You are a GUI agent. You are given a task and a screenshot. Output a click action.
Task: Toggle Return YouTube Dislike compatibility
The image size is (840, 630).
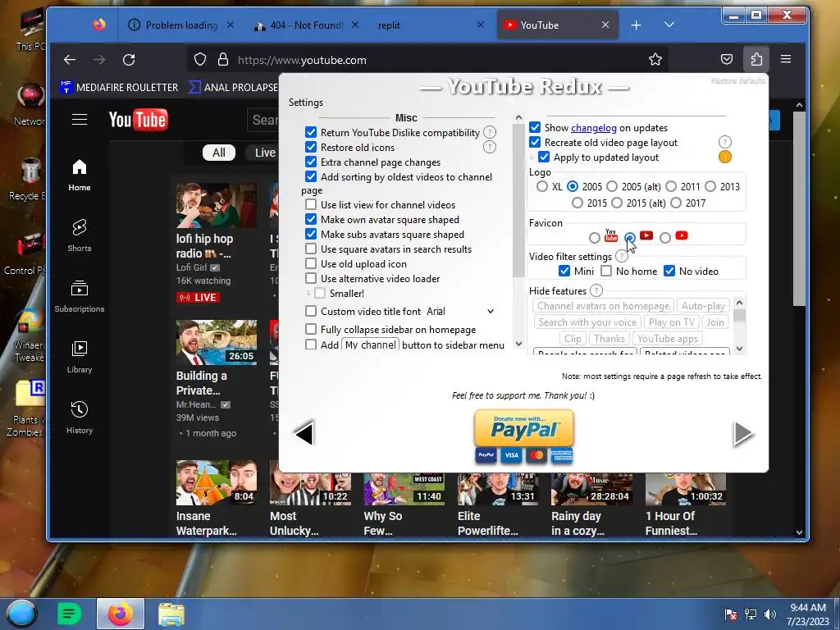(x=311, y=132)
